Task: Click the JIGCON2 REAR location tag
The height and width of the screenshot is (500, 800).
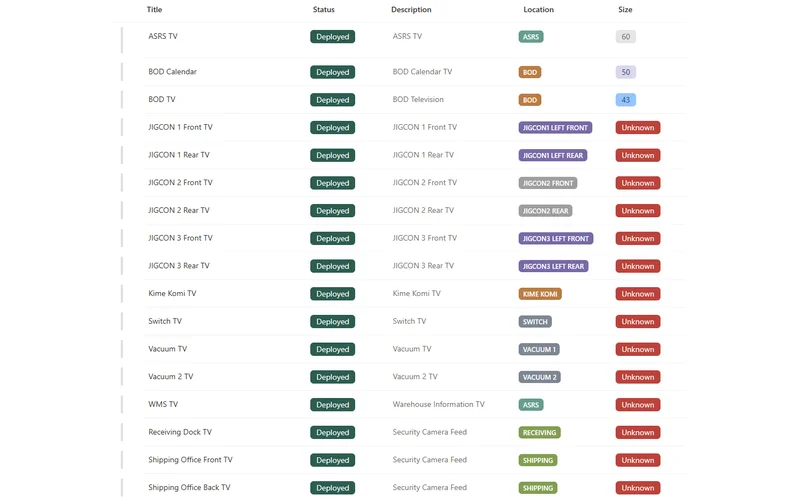Action: point(545,211)
